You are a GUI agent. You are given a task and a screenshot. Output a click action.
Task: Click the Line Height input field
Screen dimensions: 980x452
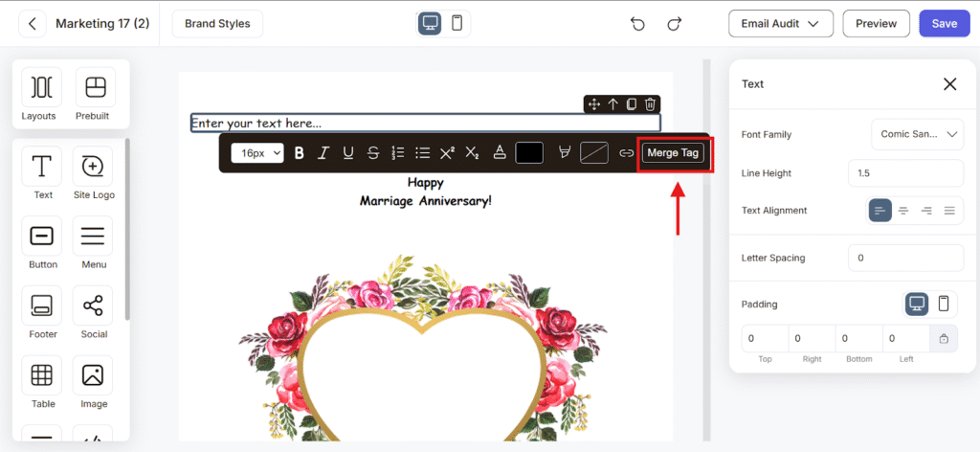point(904,173)
